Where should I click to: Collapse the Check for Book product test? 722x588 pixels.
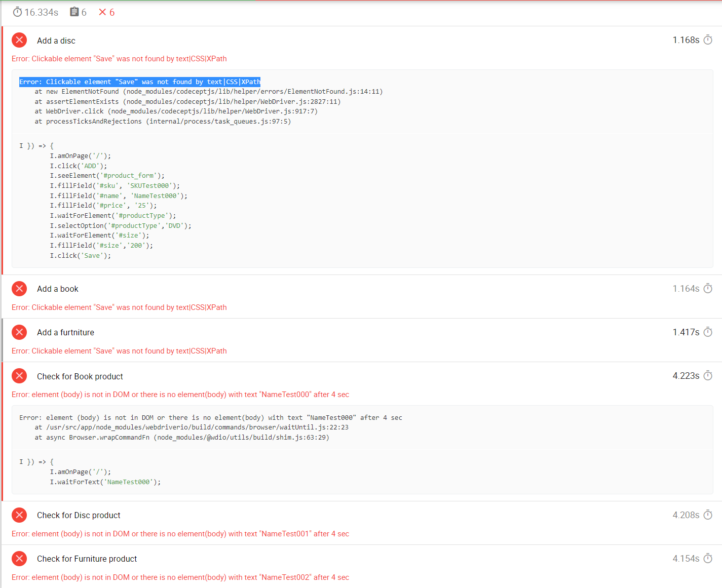[80, 376]
